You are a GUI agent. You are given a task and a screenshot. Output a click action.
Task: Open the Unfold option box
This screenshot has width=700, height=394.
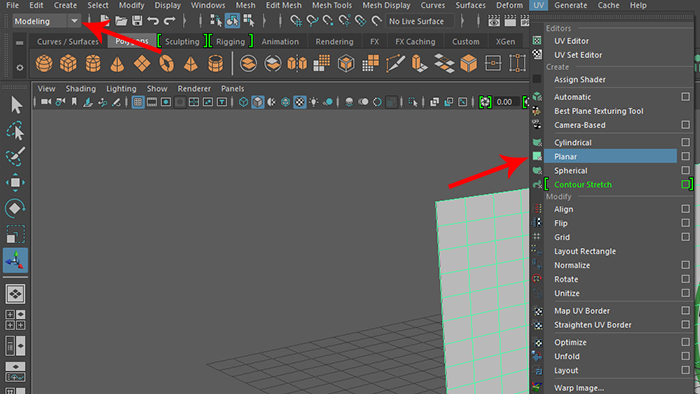click(x=685, y=356)
